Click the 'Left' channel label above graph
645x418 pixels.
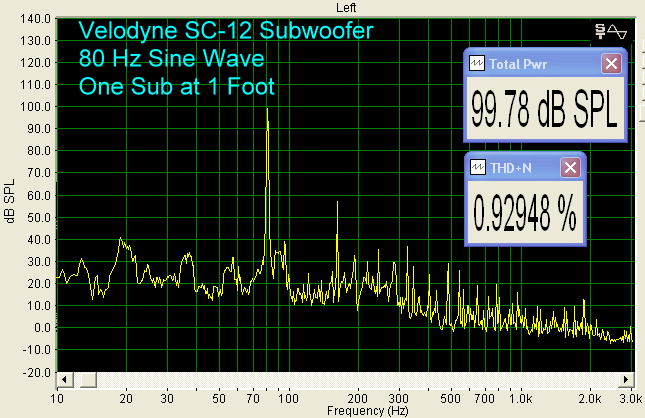346,8
